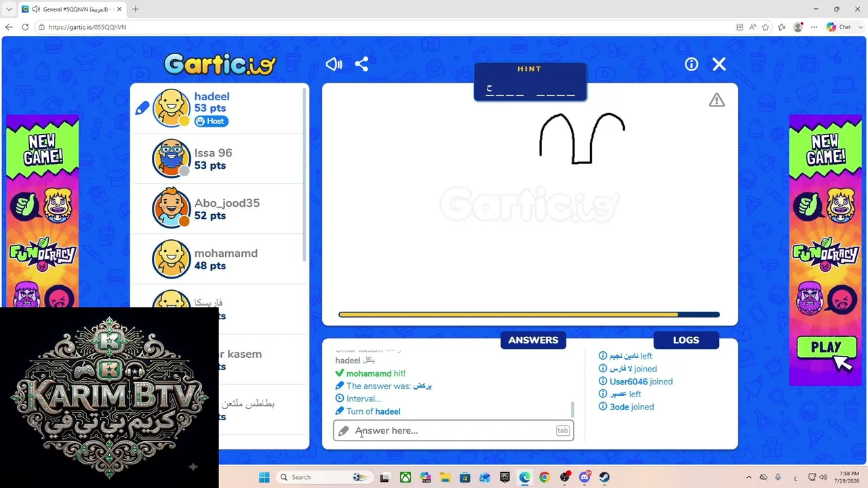Viewport: 868px width, 488px height.
Task: Click the PLAY button in right ad
Action: coord(826,347)
